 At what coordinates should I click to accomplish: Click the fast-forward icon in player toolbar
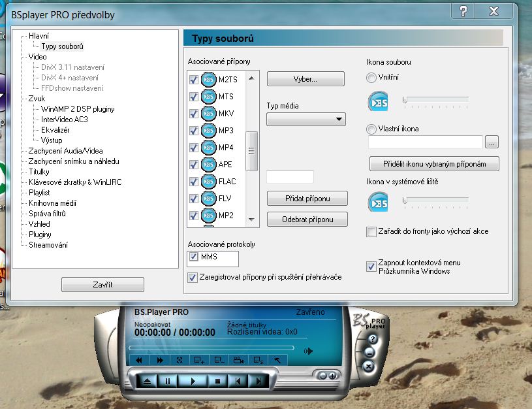tap(159, 360)
